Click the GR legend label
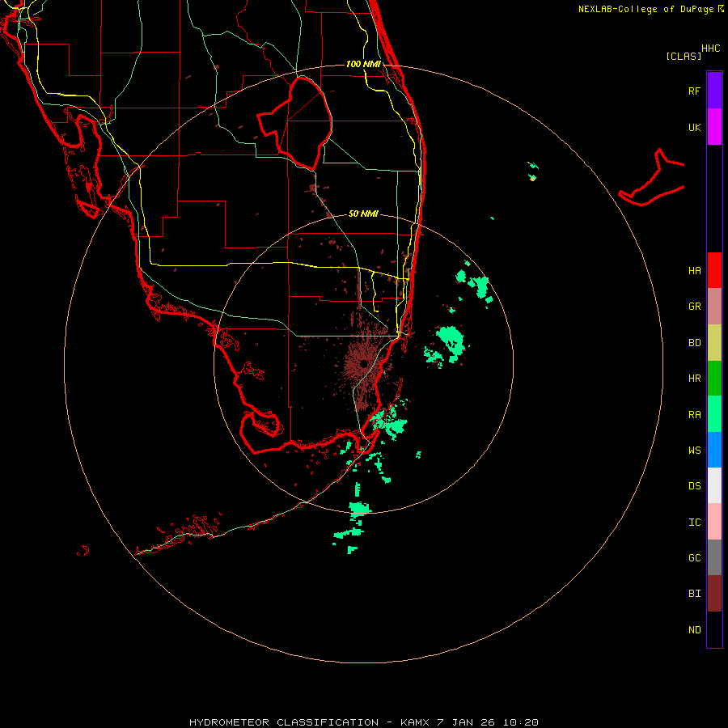The height and width of the screenshot is (728, 728). pos(694,307)
